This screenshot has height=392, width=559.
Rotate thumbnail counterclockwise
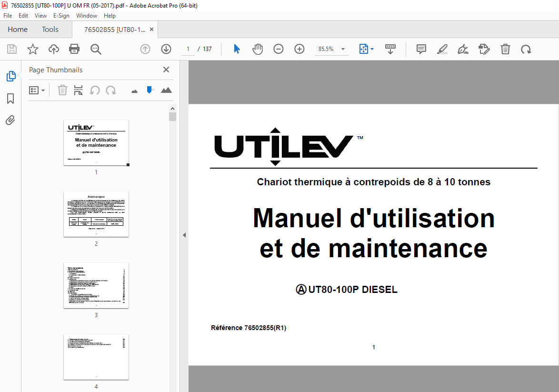94,90
